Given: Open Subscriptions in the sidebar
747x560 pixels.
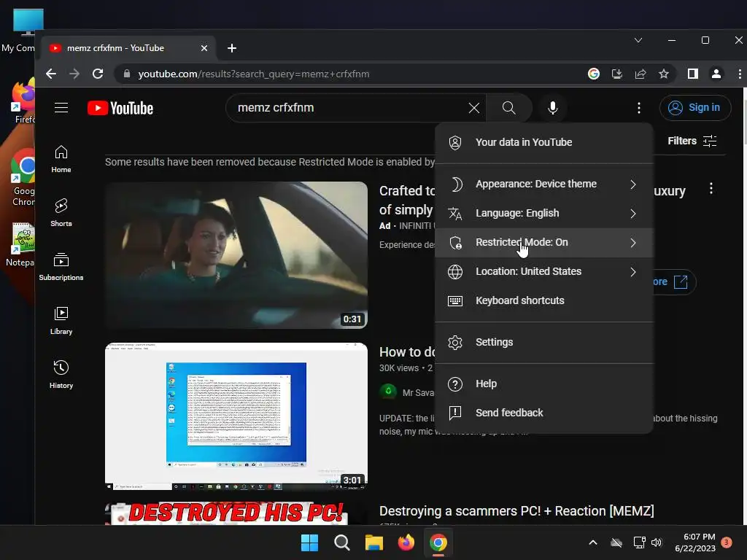Looking at the screenshot, I should coord(61,267).
